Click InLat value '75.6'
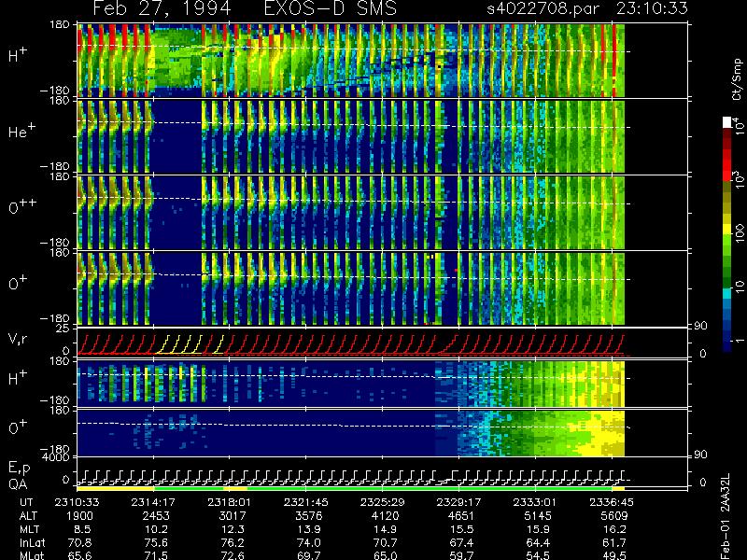 [157, 543]
